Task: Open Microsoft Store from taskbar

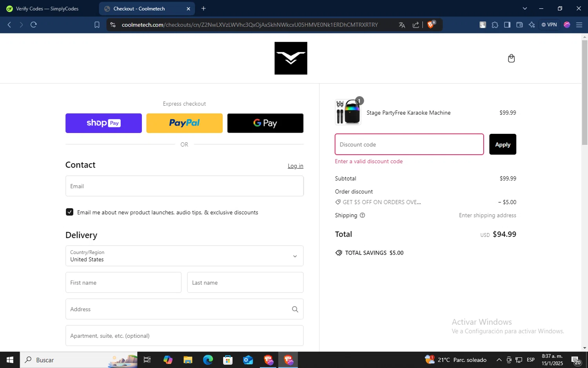Action: pos(228,360)
